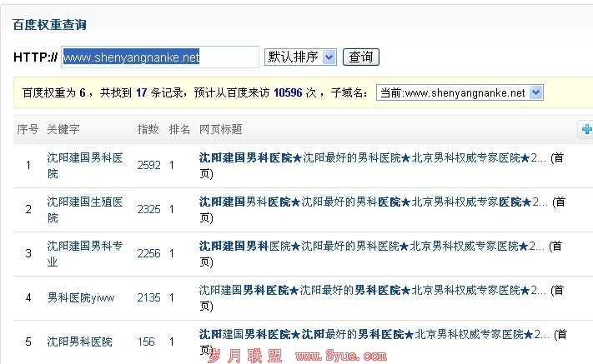Click the 序号 column header
This screenshot has width=593, height=364.
pos(28,129)
